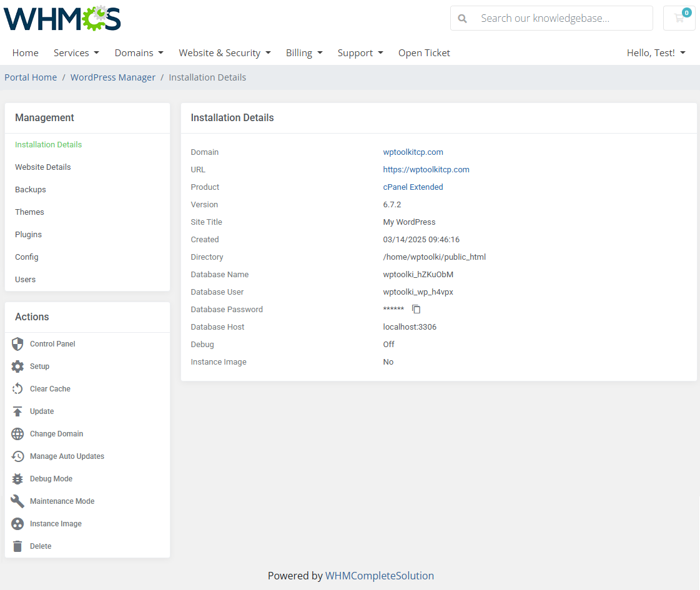Image resolution: width=700 pixels, height=590 pixels.
Task: Expand the Website & Security dropdown
Action: tap(225, 52)
